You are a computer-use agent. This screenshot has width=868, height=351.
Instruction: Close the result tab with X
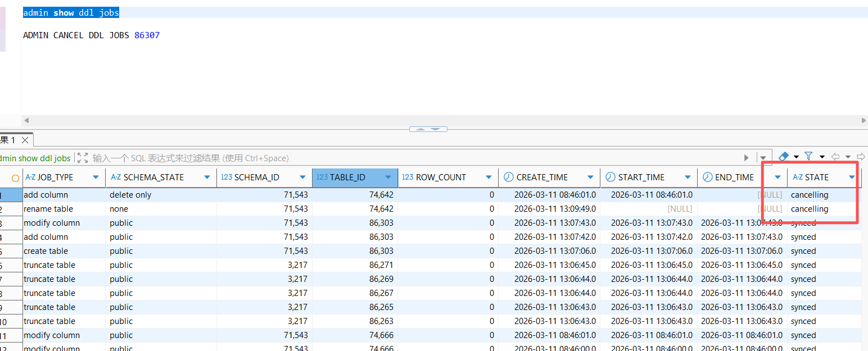pos(25,140)
